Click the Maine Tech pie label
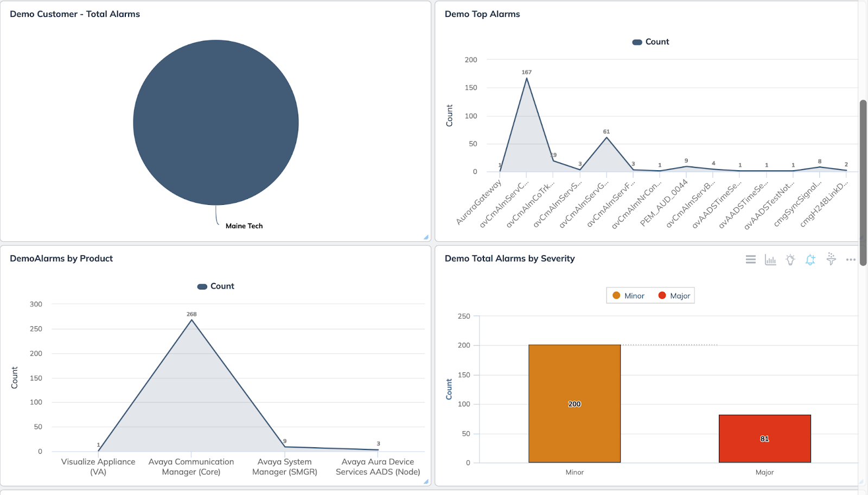Viewport: 868px width, 495px height. pyautogui.click(x=244, y=226)
